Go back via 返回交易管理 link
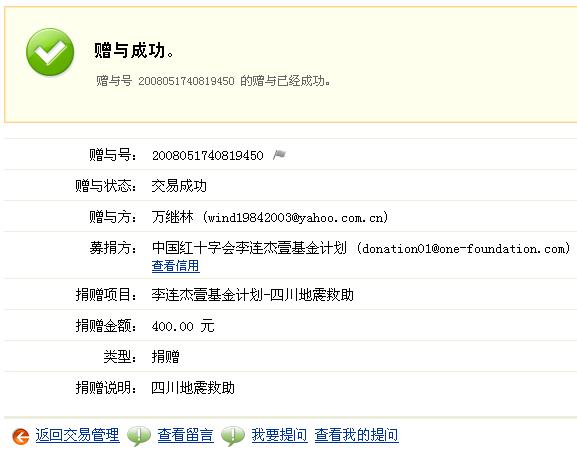The width and height of the screenshot is (577, 454). tap(77, 435)
